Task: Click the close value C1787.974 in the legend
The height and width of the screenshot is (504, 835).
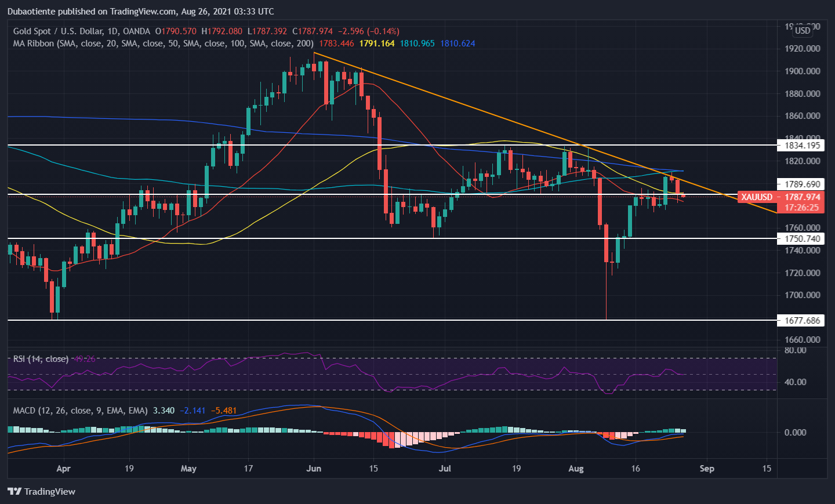Action: click(x=313, y=31)
